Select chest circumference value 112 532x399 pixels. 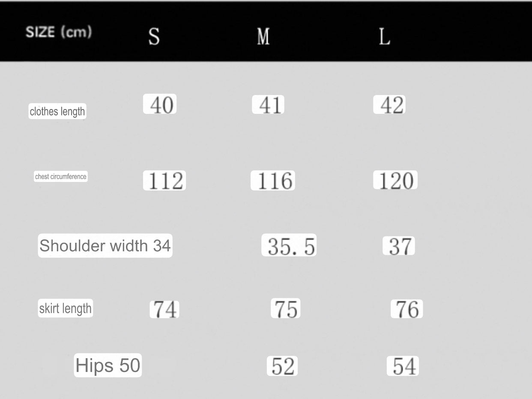[x=164, y=181]
